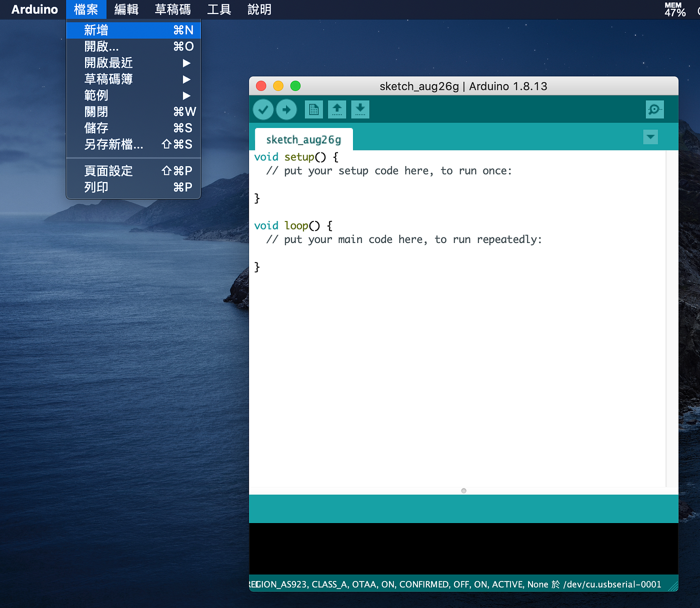Expand the 範例 examples submenu

point(96,95)
